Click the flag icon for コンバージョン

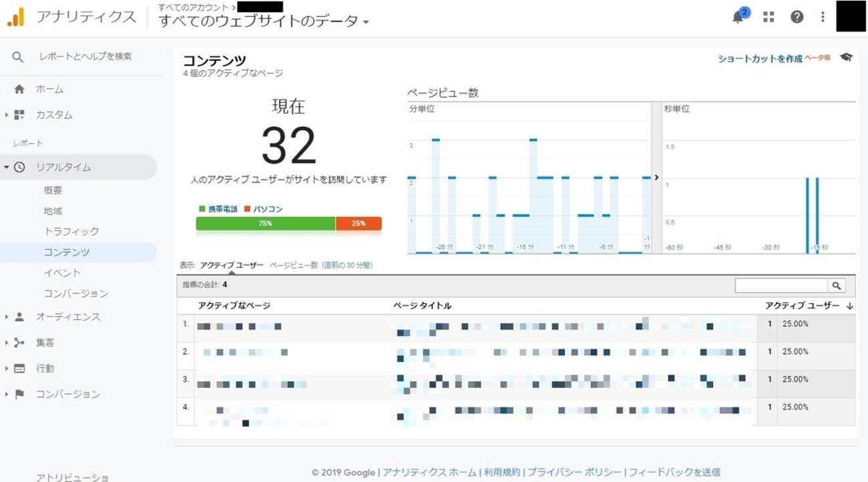click(19, 394)
